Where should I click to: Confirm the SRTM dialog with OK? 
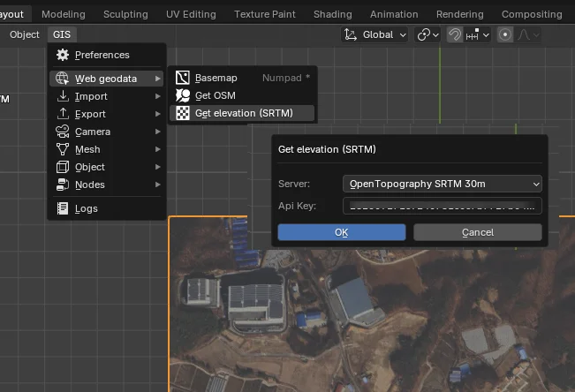coord(342,232)
